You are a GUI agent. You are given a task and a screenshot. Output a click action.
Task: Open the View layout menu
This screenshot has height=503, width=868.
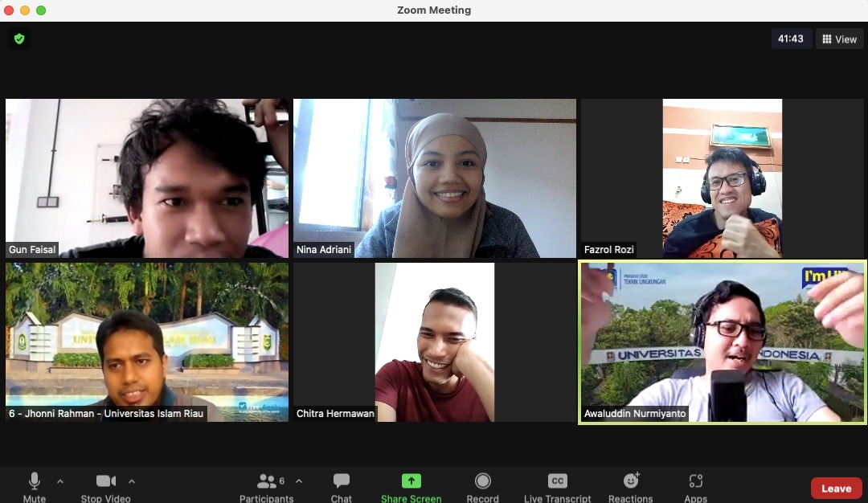[x=840, y=39]
